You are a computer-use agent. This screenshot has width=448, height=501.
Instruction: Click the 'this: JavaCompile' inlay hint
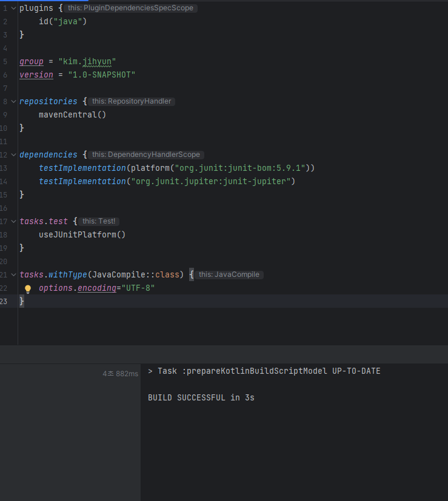pyautogui.click(x=229, y=275)
